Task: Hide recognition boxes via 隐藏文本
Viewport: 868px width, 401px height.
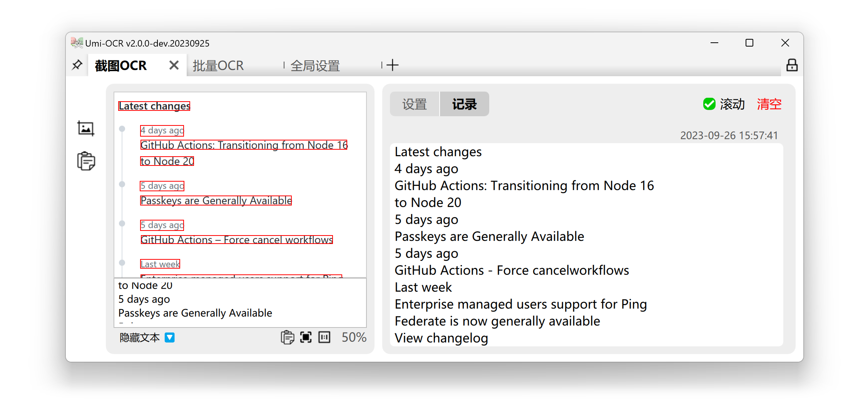Action: [139, 338]
